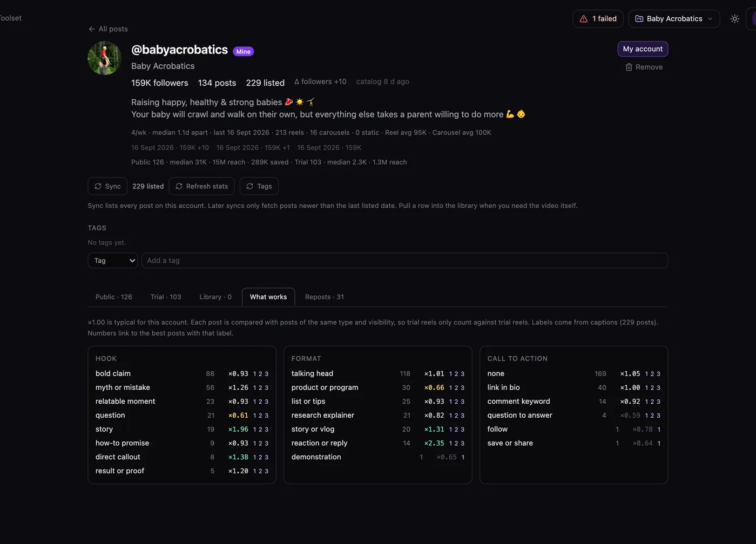
Task: Click the HOOK panel heading
Action: pyautogui.click(x=106, y=359)
